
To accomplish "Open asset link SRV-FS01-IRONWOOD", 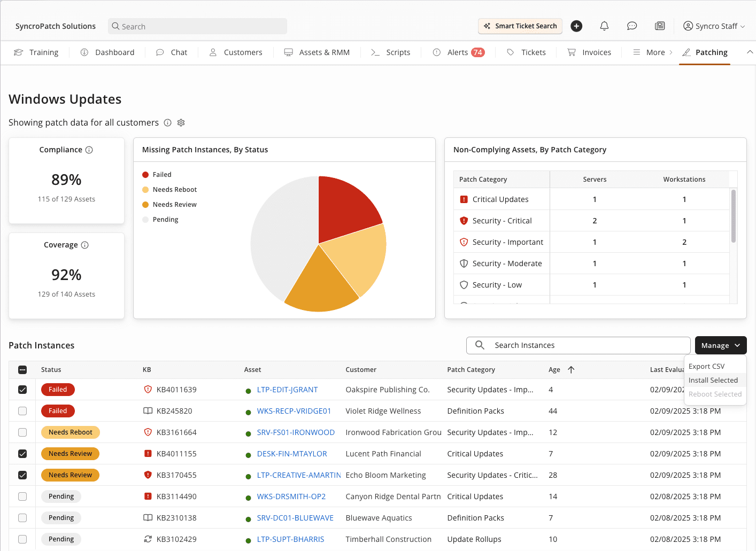I will (x=296, y=432).
